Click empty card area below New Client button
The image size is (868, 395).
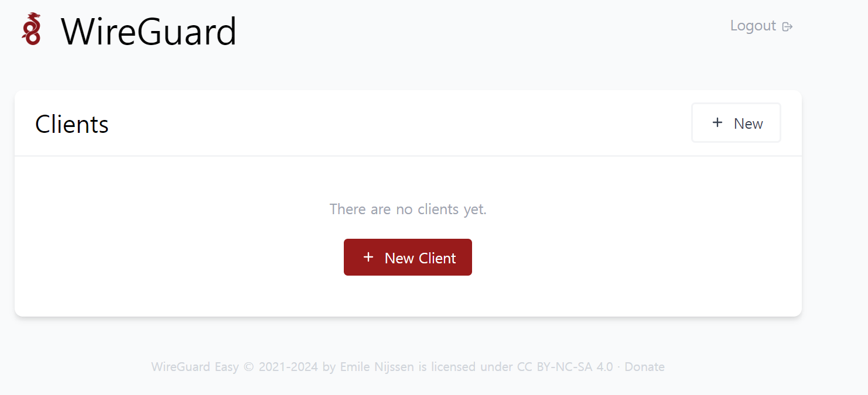point(408,296)
